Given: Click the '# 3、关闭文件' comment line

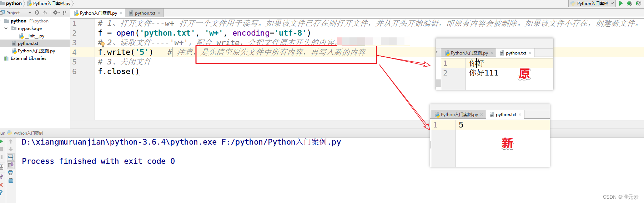Looking at the screenshot, I should click(125, 62).
